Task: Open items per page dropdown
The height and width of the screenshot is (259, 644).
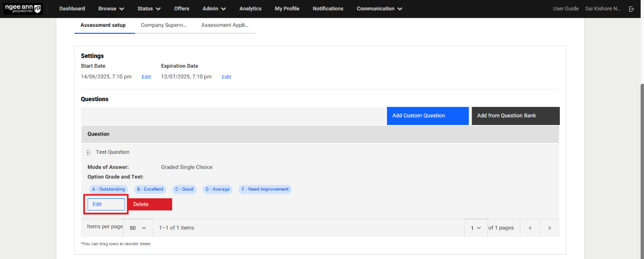Action: click(x=138, y=228)
